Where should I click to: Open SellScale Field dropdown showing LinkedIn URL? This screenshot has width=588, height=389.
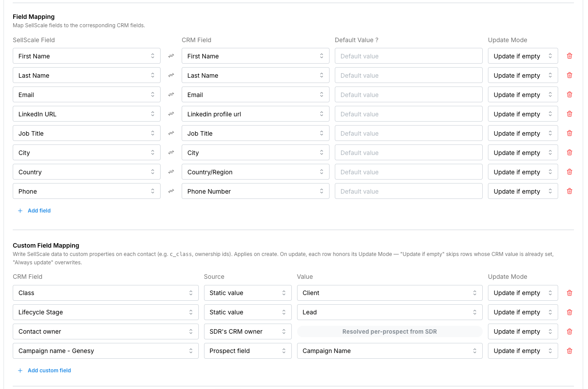pyautogui.click(x=86, y=114)
